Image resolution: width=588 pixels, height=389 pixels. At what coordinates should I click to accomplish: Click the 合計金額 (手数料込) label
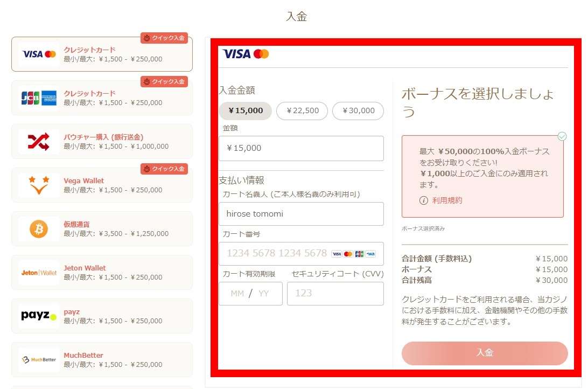(437, 259)
